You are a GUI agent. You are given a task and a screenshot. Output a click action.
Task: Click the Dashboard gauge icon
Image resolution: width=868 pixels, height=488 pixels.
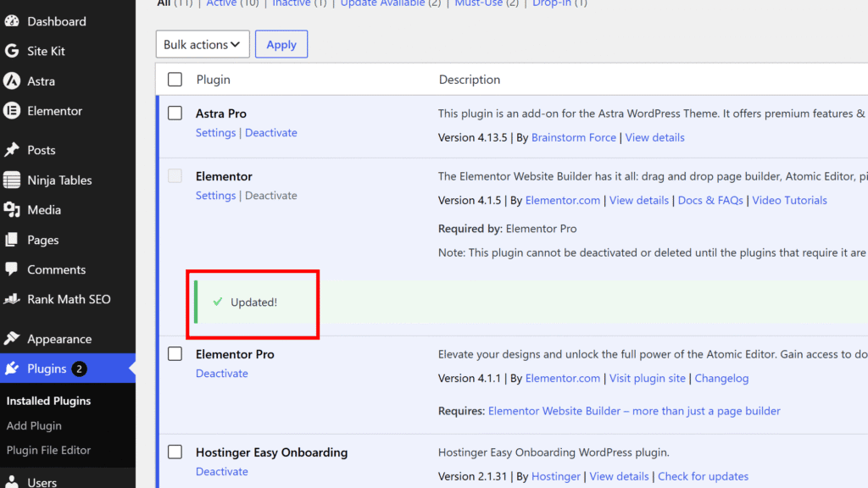coord(12,21)
